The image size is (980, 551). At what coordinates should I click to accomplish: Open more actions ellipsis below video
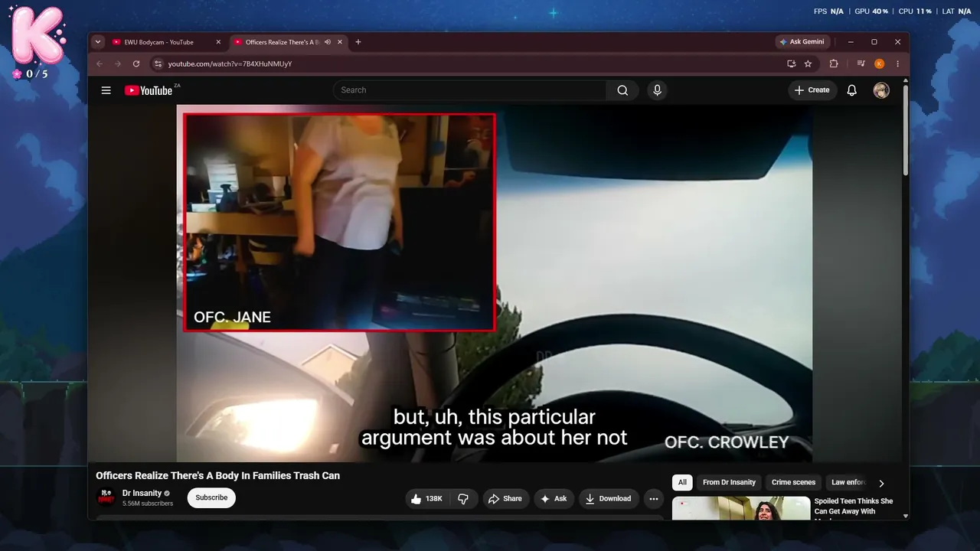pos(653,498)
